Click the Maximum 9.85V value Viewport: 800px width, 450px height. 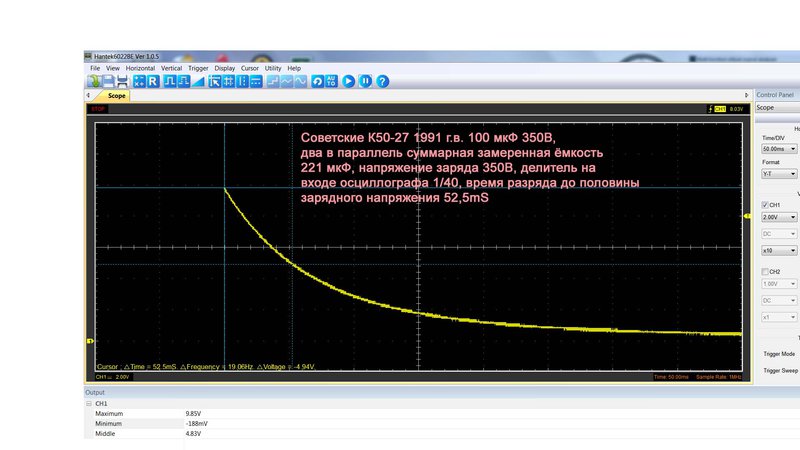click(193, 414)
